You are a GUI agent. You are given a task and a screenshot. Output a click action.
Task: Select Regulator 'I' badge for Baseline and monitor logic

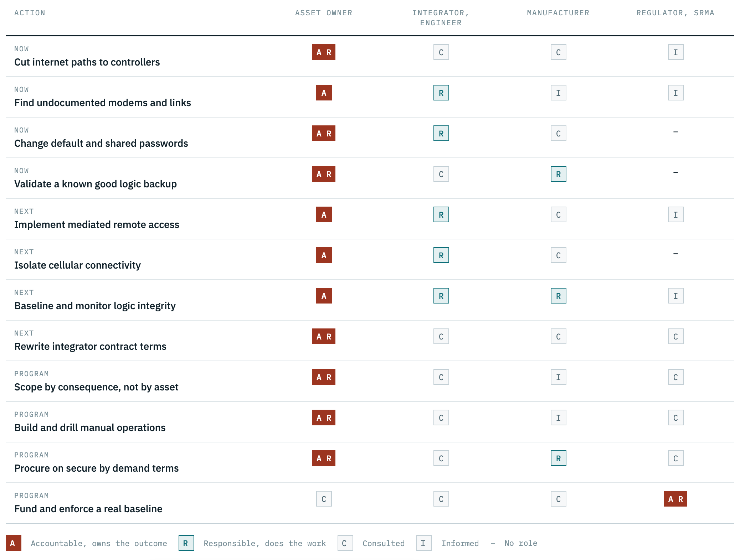[x=675, y=296]
